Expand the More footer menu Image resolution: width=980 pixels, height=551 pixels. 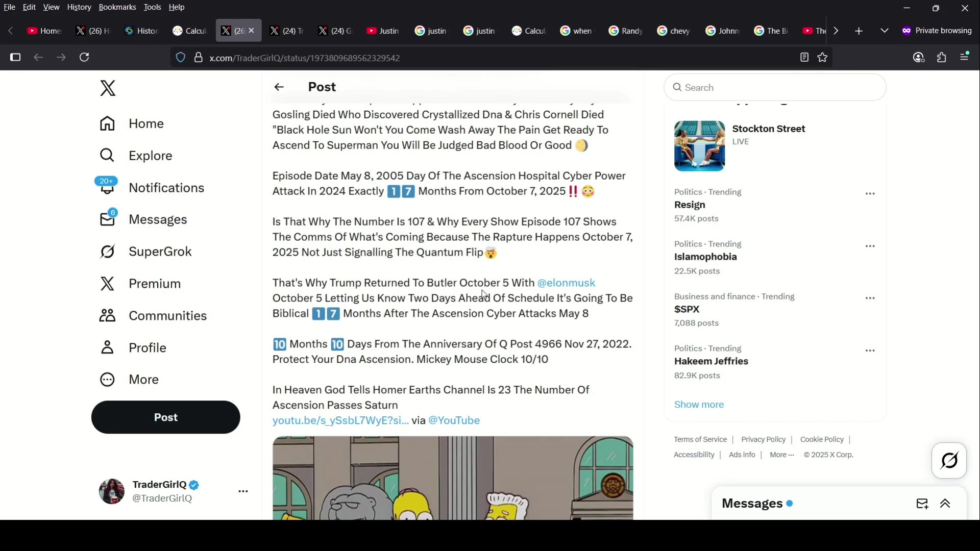coord(782,456)
